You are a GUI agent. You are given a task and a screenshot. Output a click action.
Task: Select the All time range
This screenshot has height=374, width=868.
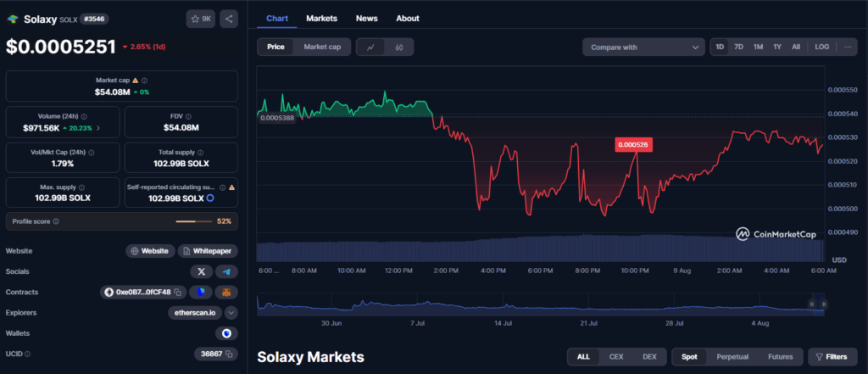796,47
